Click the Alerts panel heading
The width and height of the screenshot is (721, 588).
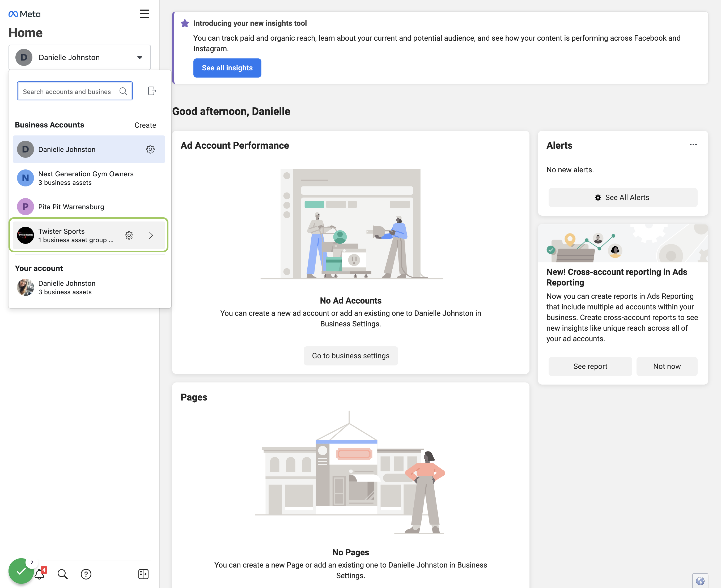pyautogui.click(x=559, y=146)
